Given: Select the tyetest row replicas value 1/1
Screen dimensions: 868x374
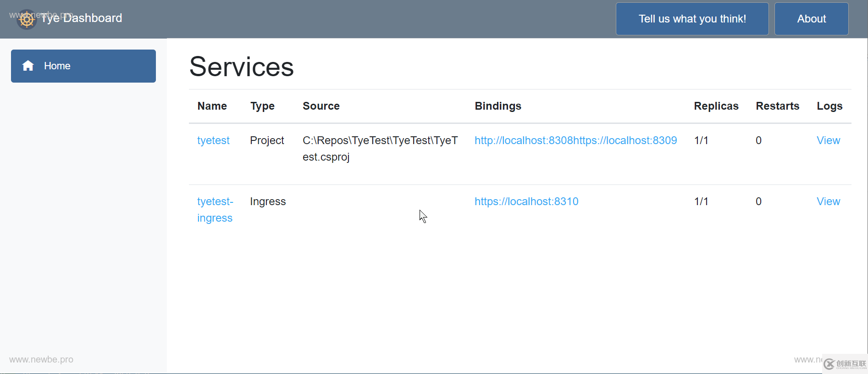Looking at the screenshot, I should (701, 140).
